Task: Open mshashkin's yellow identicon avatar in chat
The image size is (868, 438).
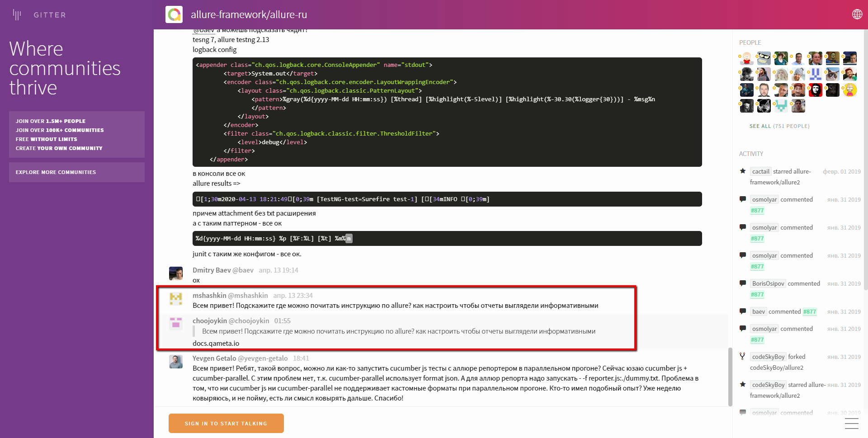Action: pos(176,299)
